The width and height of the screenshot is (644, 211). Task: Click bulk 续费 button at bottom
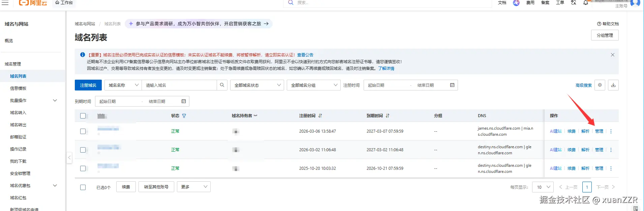pyautogui.click(x=126, y=187)
